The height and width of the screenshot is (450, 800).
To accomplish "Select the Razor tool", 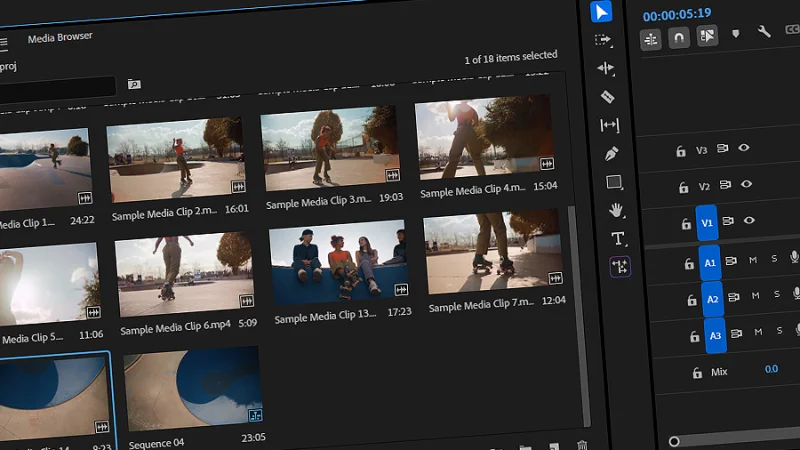I will pyautogui.click(x=608, y=96).
